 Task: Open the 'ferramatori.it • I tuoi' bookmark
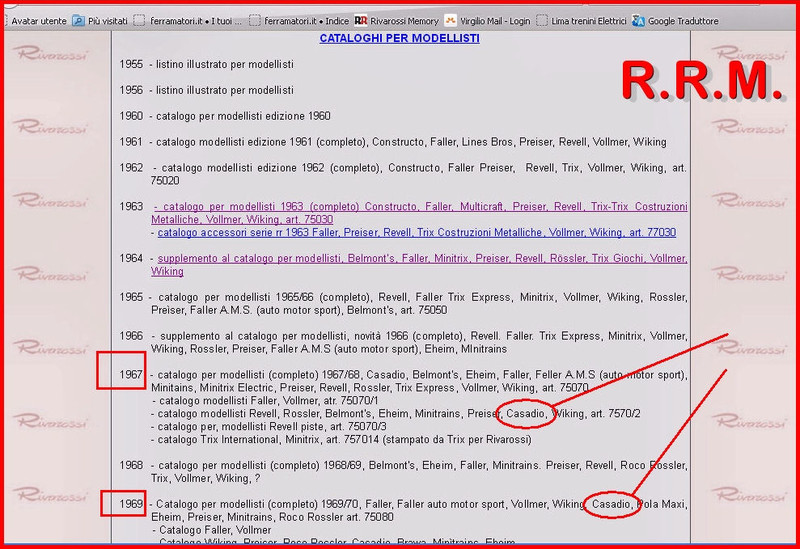pos(195,21)
